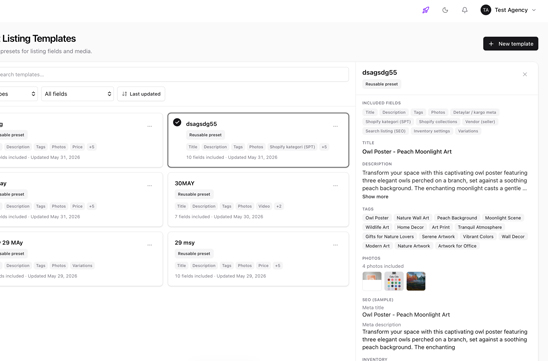Click the Wall Decor tag

pos(513,237)
